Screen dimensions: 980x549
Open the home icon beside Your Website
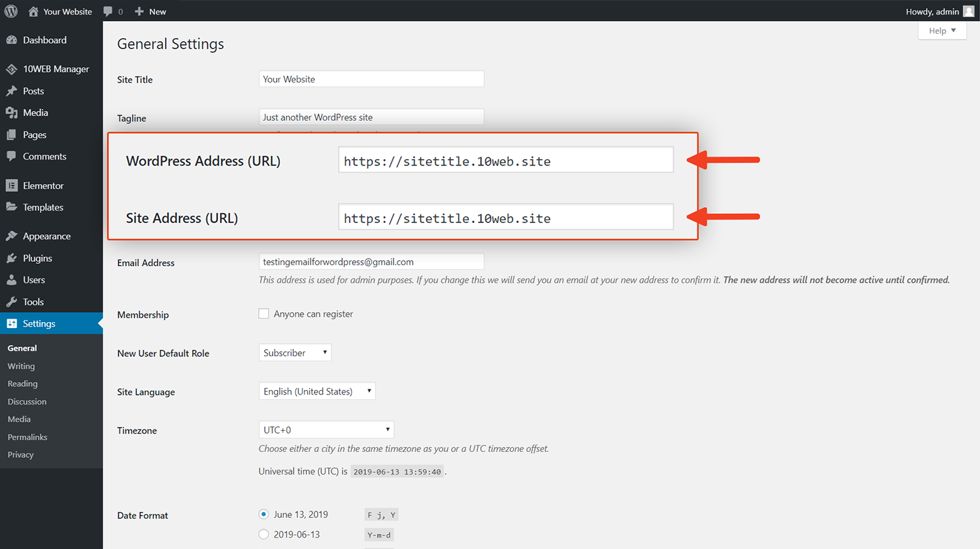tap(33, 11)
